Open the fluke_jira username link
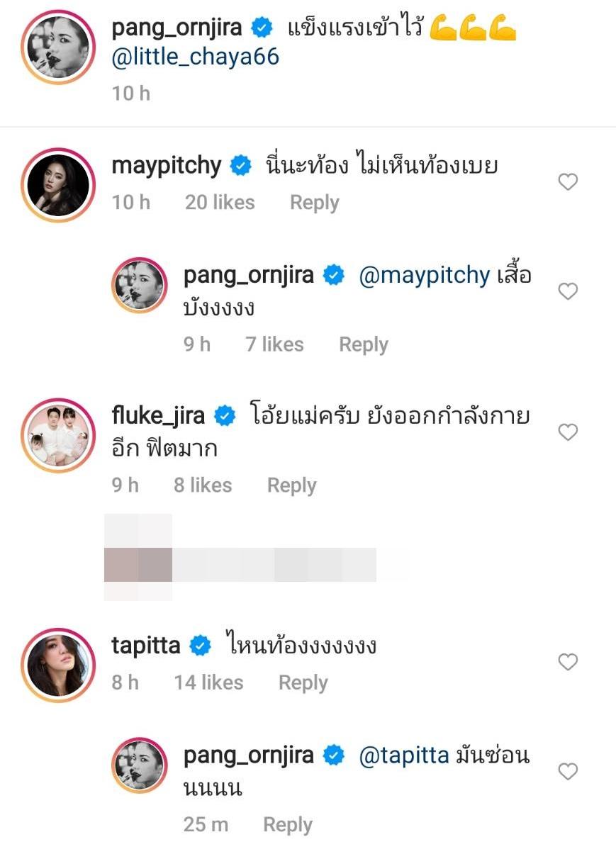This screenshot has width=616, height=849. point(158,415)
